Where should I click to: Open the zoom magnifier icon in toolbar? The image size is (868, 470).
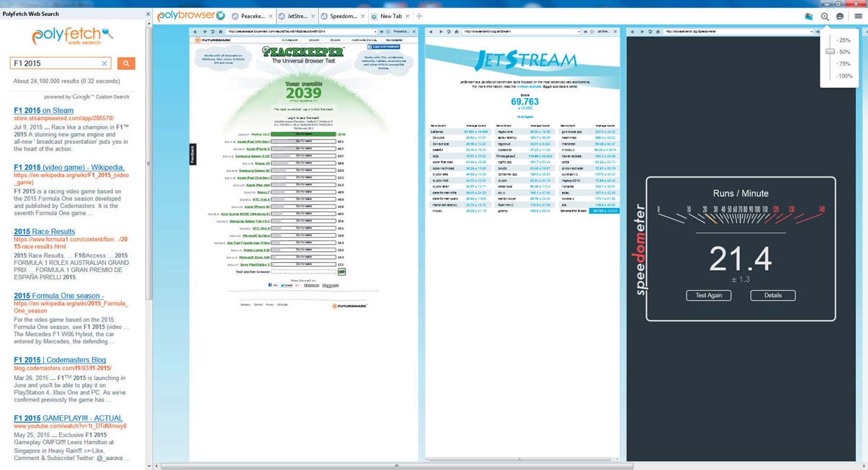coord(825,16)
